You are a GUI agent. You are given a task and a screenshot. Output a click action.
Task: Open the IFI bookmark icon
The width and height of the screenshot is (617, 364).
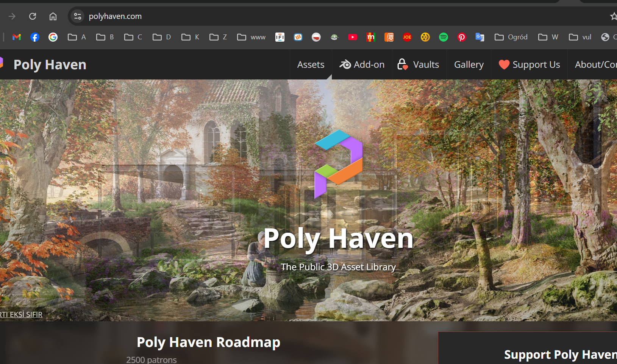coord(280,37)
